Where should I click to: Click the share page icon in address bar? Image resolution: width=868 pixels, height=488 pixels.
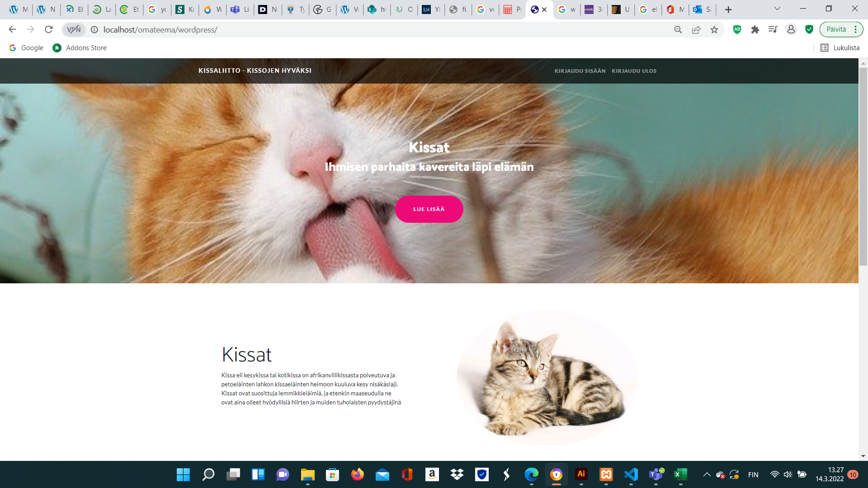tap(696, 29)
